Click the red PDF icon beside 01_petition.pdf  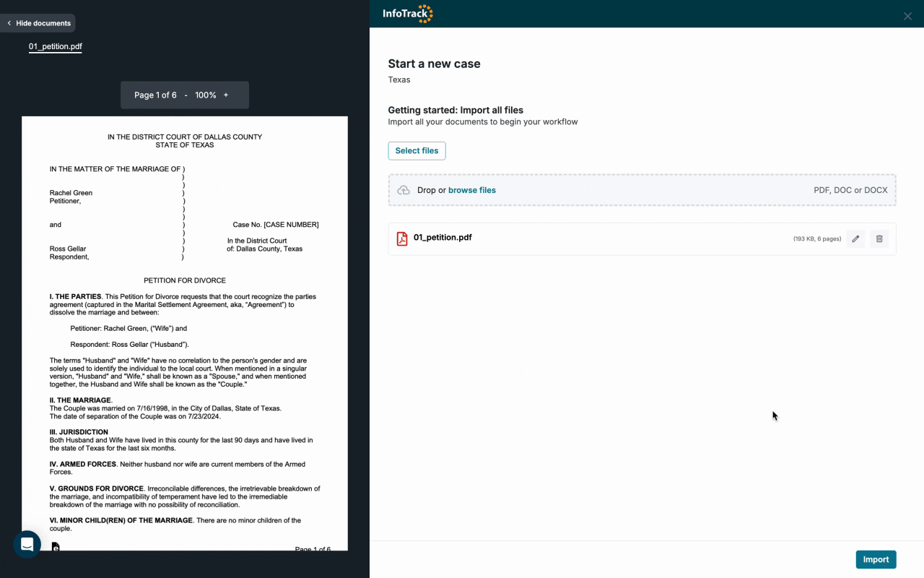pyautogui.click(x=401, y=238)
